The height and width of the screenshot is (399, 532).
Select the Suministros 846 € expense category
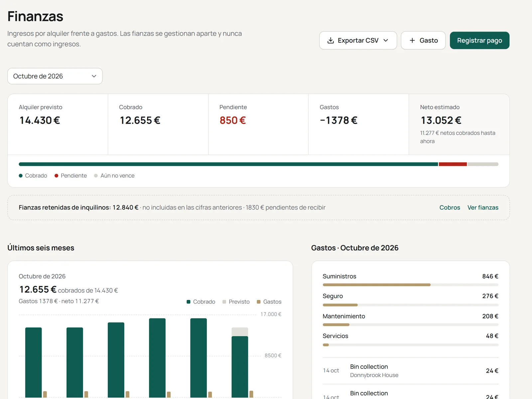410,280
